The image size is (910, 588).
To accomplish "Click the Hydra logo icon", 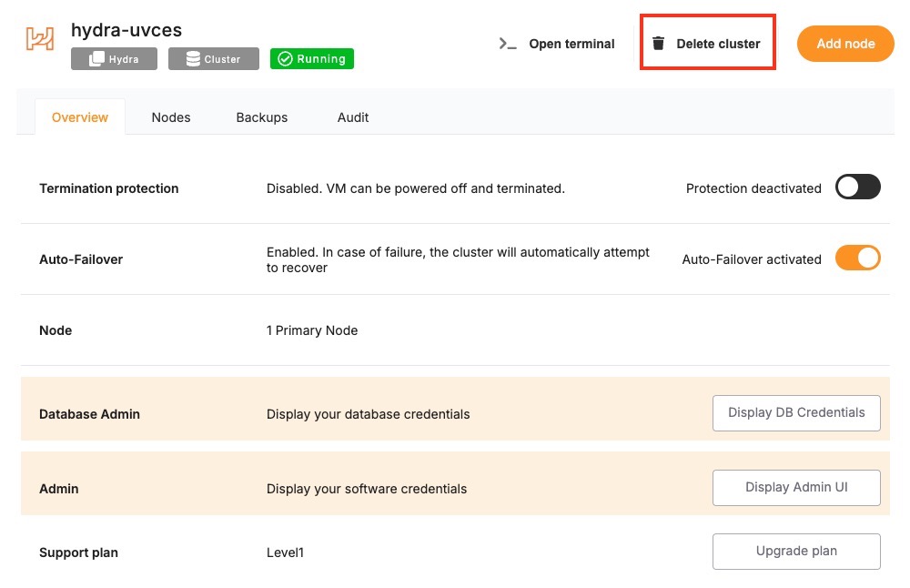I will (x=40, y=38).
